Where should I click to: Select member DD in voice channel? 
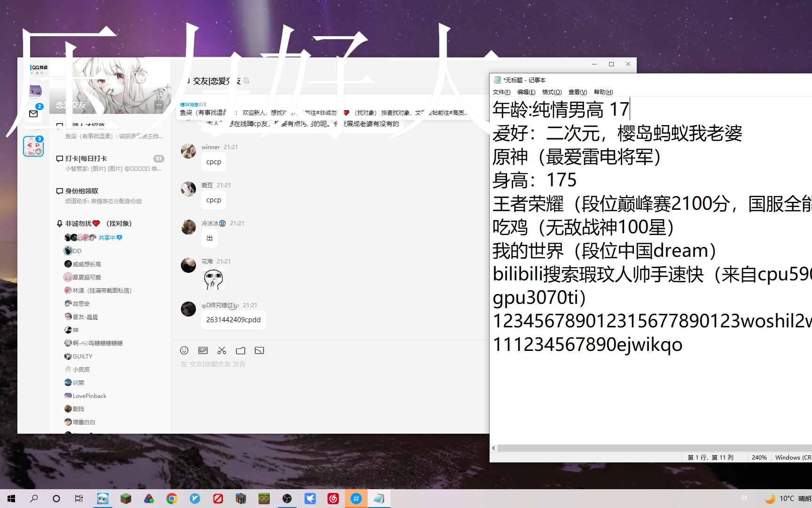tap(73, 251)
